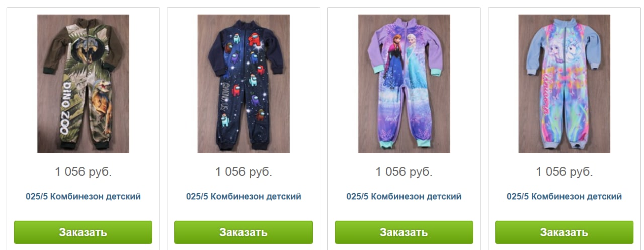
Task: View the Frozen Anna and Elsa jumpsuit image
Action: point(404,84)
